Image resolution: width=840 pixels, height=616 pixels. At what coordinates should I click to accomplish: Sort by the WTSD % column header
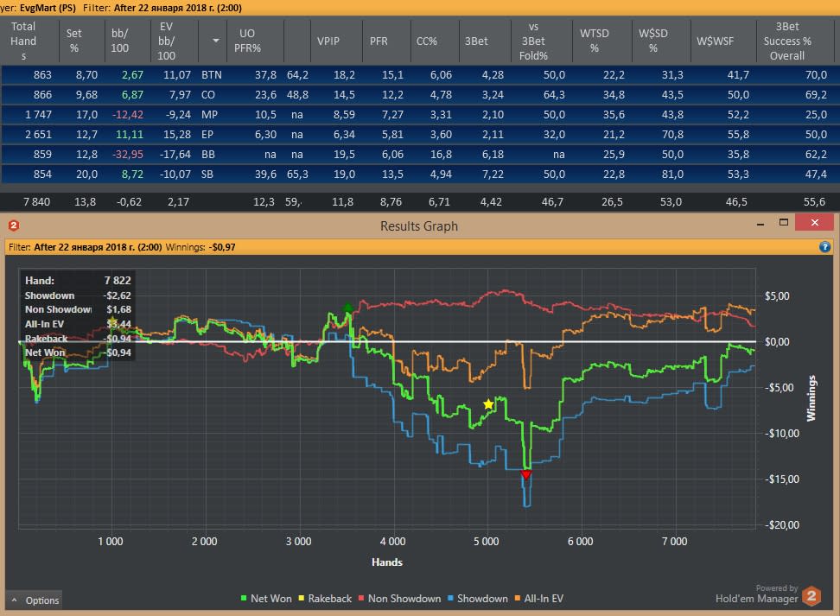(594, 41)
